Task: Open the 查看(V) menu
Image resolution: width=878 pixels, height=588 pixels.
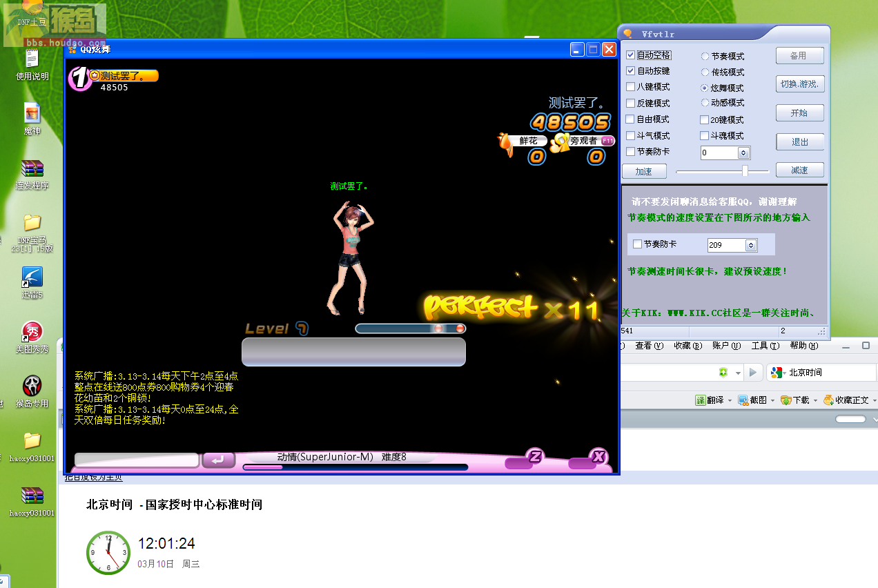Action: (x=649, y=346)
